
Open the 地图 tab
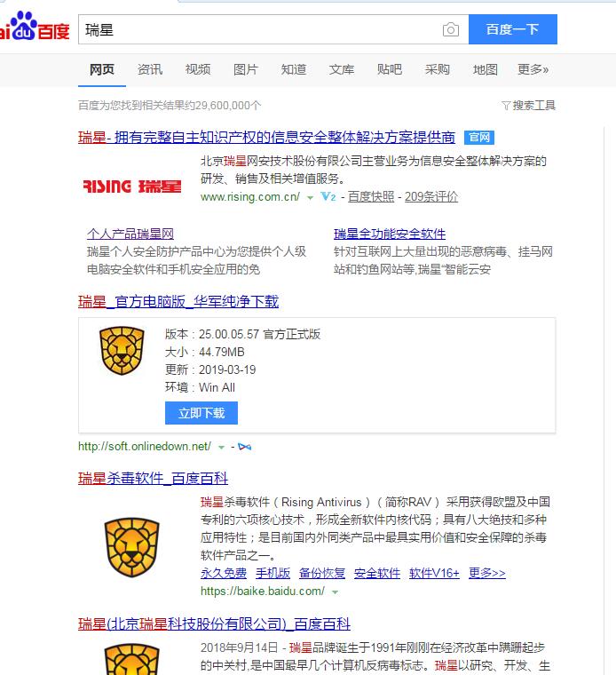pyautogui.click(x=486, y=69)
